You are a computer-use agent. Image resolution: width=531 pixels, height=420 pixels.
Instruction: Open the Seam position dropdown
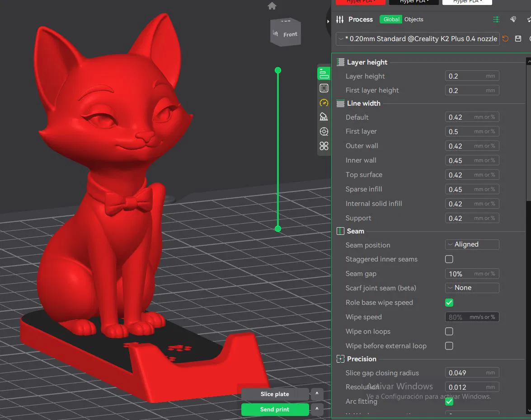point(472,244)
